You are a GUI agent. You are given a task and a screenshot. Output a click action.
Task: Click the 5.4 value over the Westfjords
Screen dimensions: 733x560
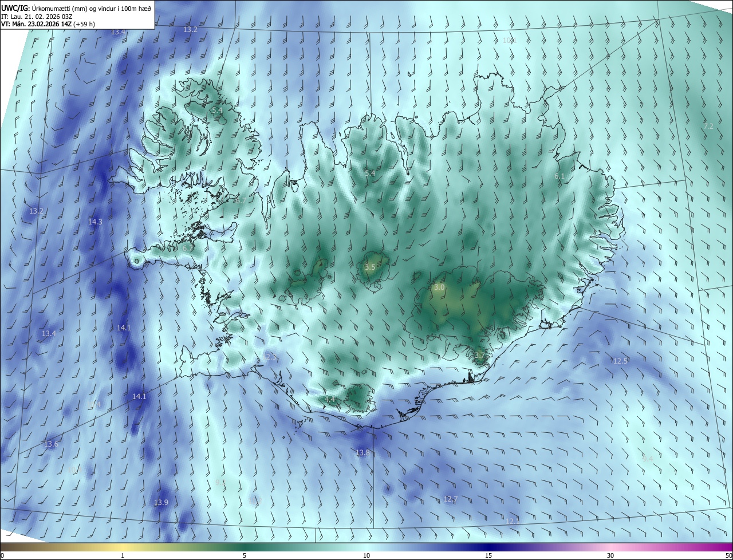(217, 110)
